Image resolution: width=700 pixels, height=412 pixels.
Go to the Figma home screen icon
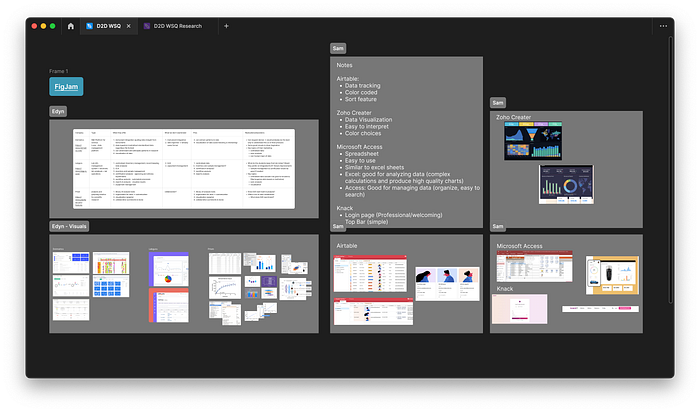coord(71,26)
